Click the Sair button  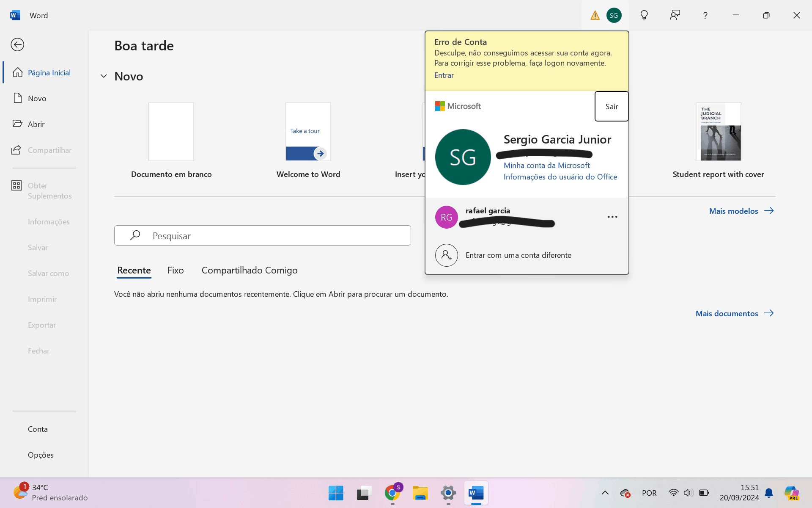coord(612,106)
